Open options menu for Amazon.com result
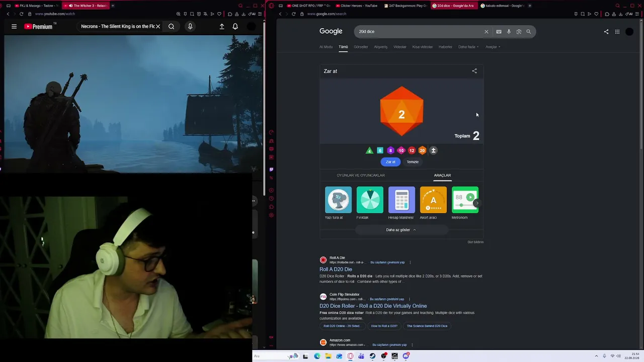 [412, 345]
